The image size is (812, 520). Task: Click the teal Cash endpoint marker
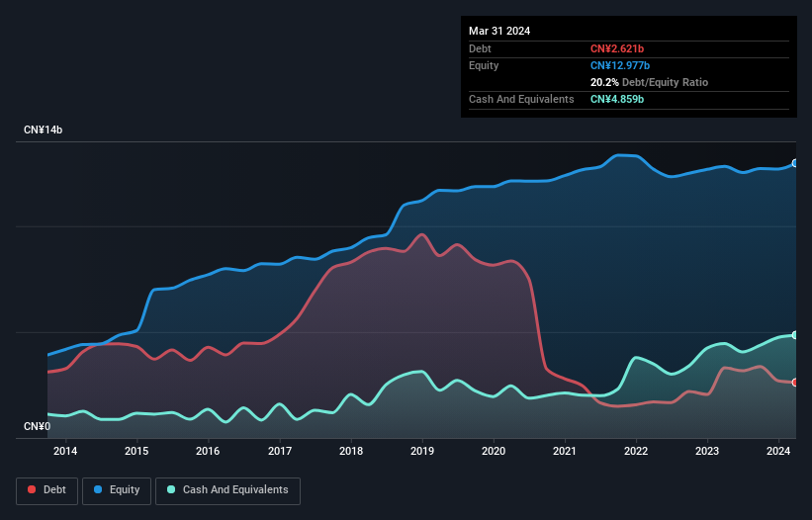click(x=795, y=335)
